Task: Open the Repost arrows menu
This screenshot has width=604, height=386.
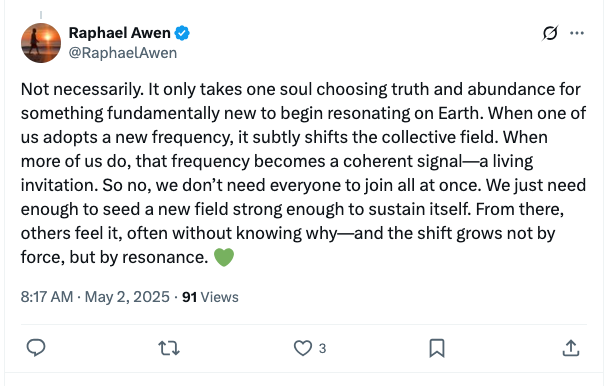Action: 169,348
